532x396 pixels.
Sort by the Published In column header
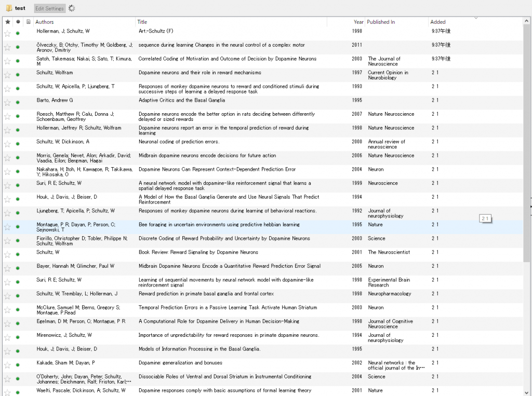(x=381, y=22)
